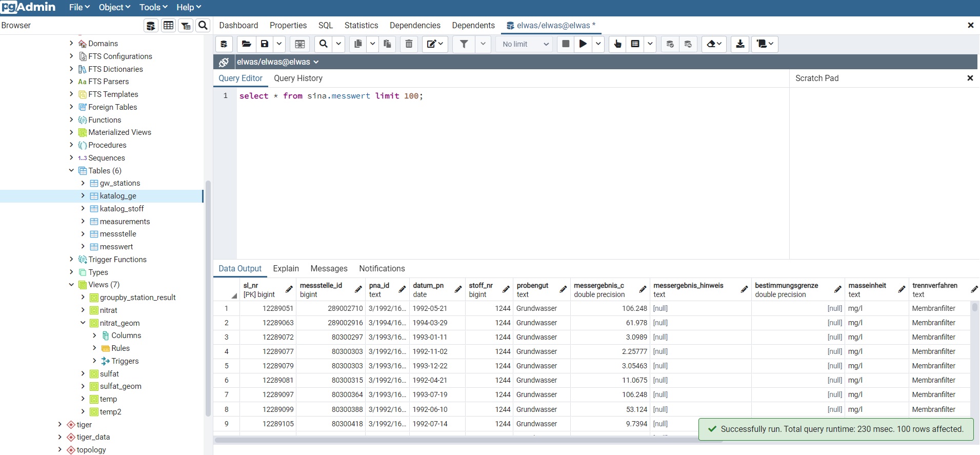This screenshot has height=455, width=980.
Task: Click the Find magnifier in query toolbar
Action: click(323, 44)
